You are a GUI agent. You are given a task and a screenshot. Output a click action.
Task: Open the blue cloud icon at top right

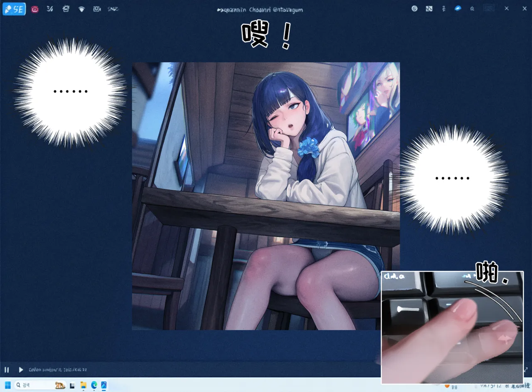(458, 8)
